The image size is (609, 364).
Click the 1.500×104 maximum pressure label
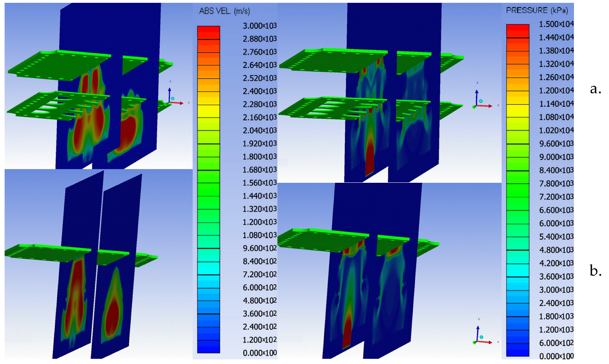click(x=556, y=24)
